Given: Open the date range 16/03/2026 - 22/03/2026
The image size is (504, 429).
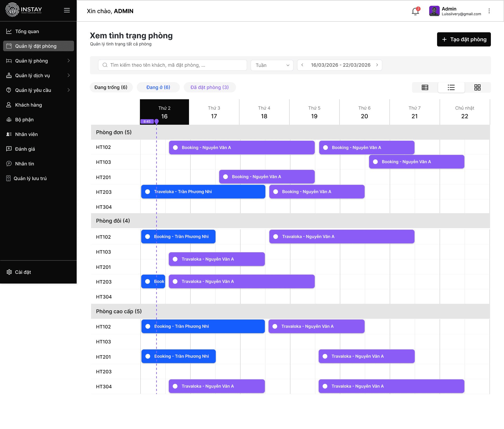Looking at the screenshot, I should (x=340, y=65).
